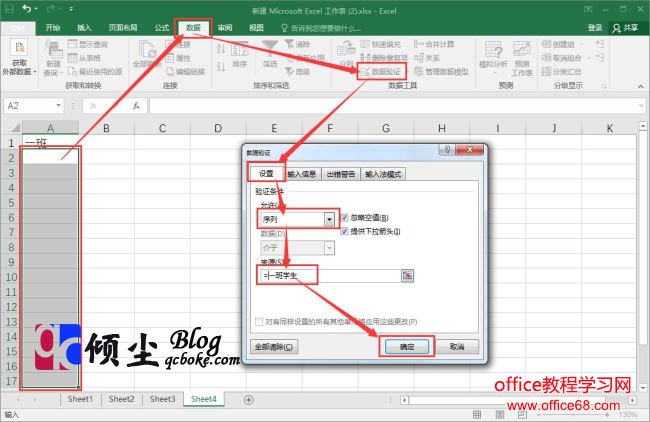The height and width of the screenshot is (422, 650).
Task: Click in the Source (来源) input field
Action: [328, 275]
